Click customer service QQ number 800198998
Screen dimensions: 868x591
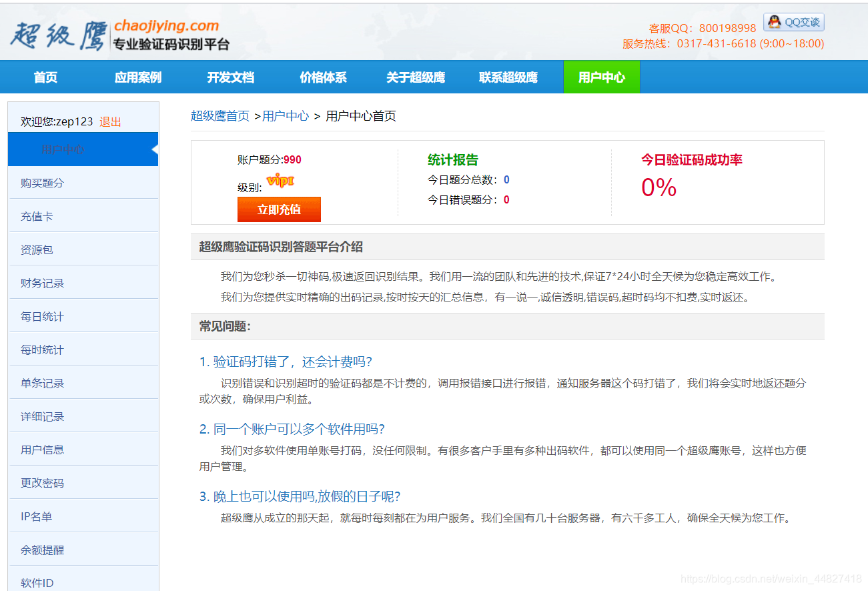728,28
